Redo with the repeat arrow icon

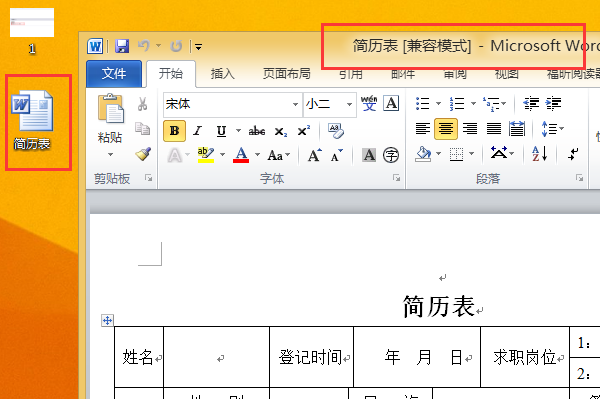coord(176,46)
